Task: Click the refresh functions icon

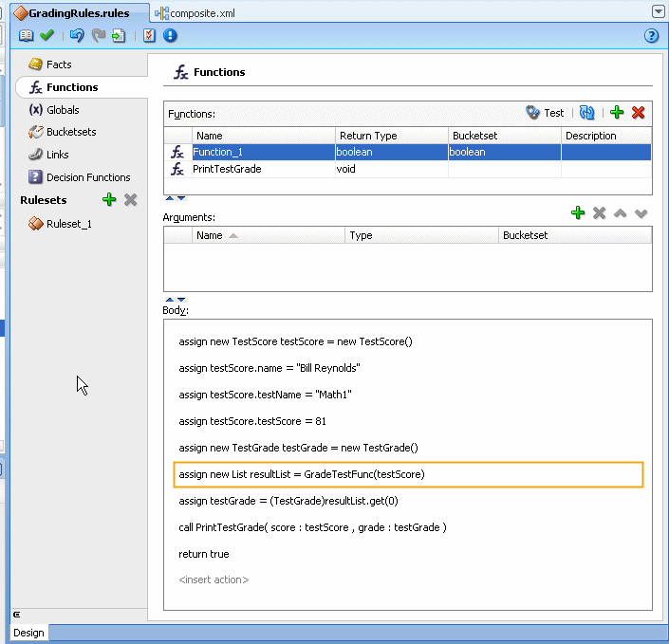Action: (587, 113)
